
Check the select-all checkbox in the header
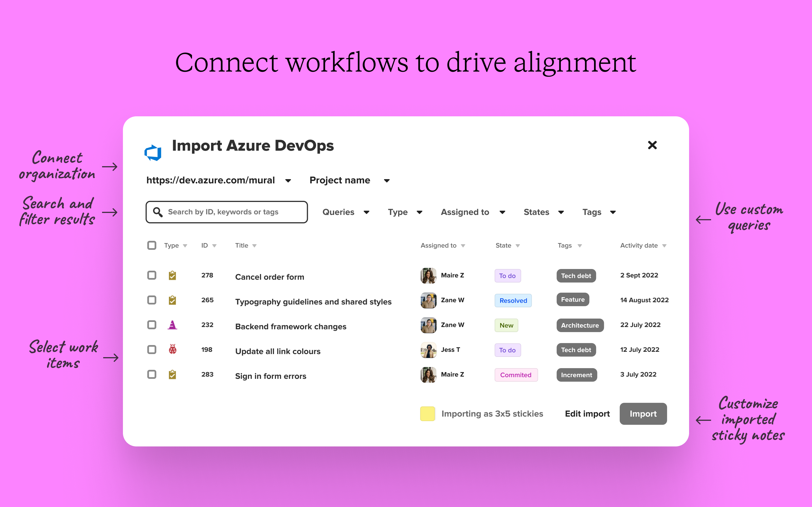click(151, 245)
